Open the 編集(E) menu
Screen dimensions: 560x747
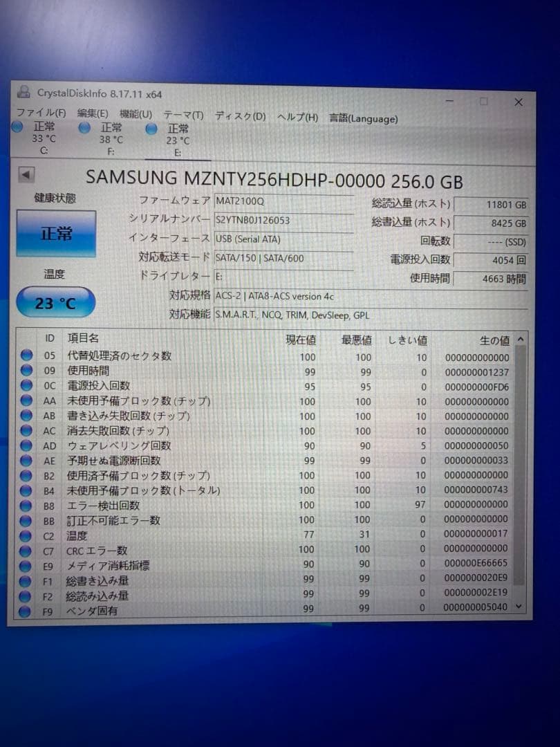(x=93, y=113)
